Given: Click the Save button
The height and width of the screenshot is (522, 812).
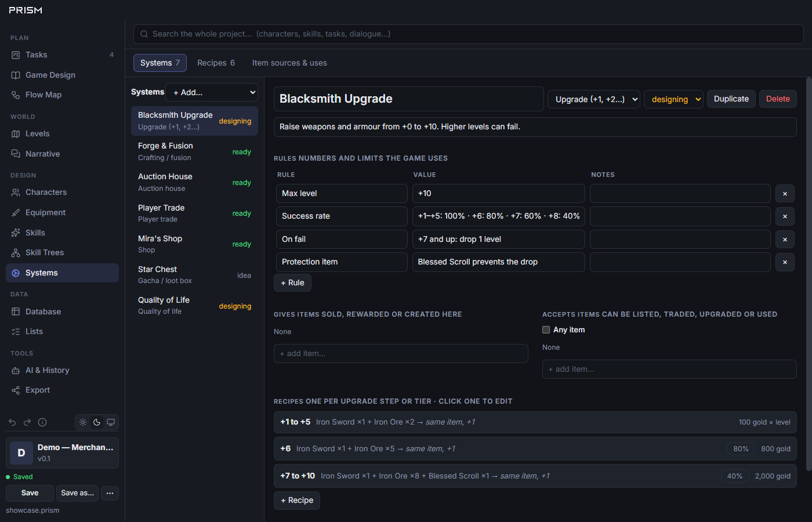Looking at the screenshot, I should [x=30, y=493].
